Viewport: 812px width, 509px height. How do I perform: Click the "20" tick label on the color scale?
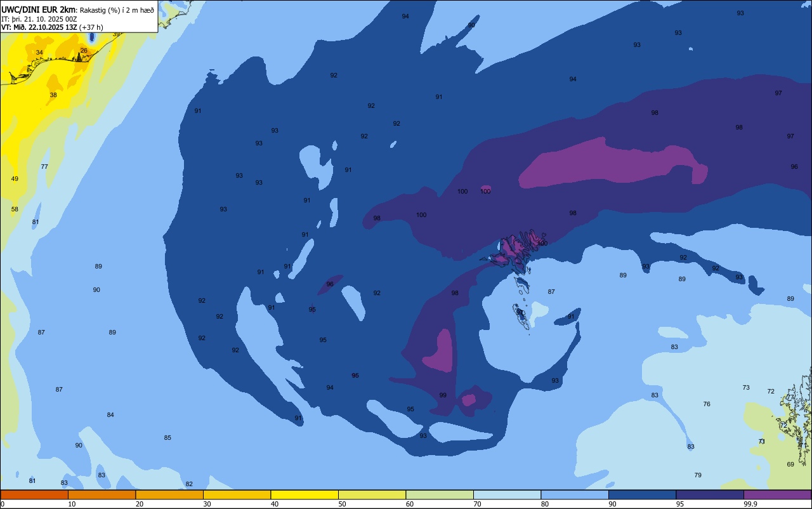coord(140,504)
